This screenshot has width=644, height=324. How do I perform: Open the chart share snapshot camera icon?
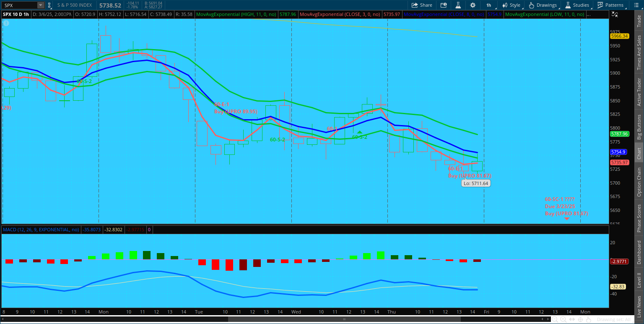444,5
